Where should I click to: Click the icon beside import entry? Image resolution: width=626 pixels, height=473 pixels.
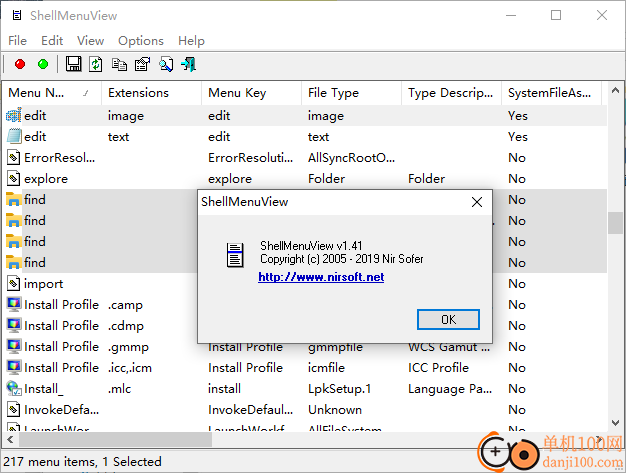pyautogui.click(x=14, y=283)
